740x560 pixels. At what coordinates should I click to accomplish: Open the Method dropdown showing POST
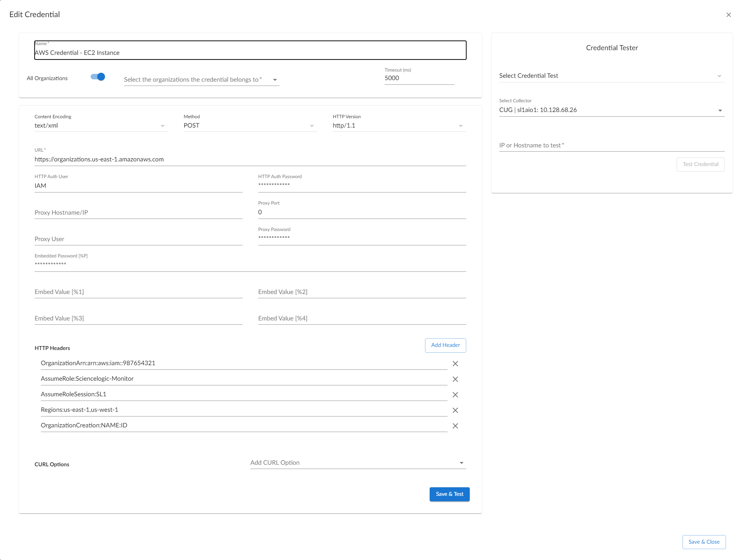coord(249,126)
